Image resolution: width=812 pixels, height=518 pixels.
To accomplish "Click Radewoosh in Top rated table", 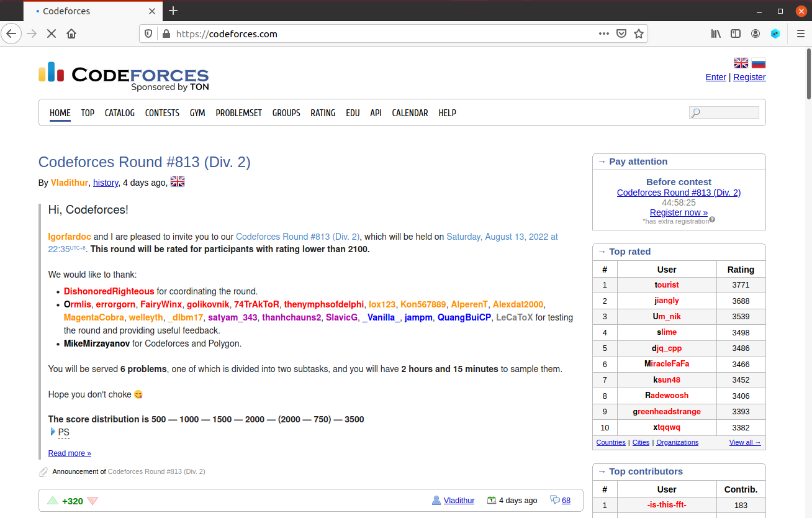I will click(667, 396).
